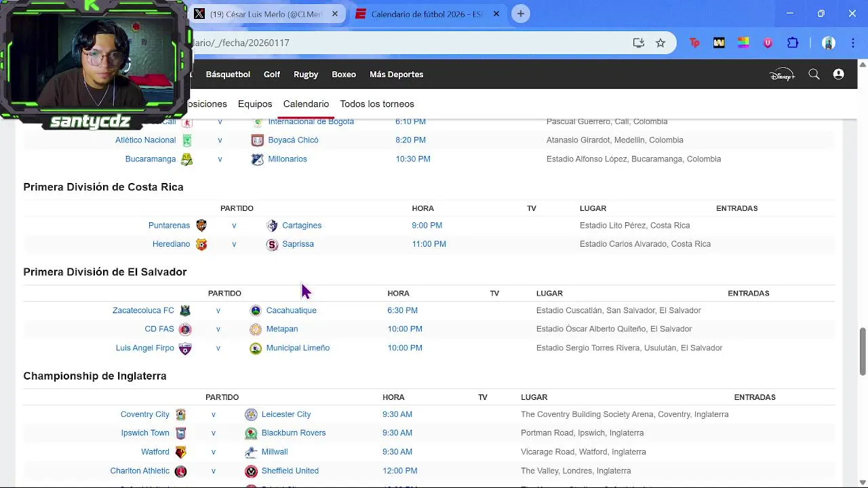Open the 12:00 PM Charlton match link

(x=399, y=470)
